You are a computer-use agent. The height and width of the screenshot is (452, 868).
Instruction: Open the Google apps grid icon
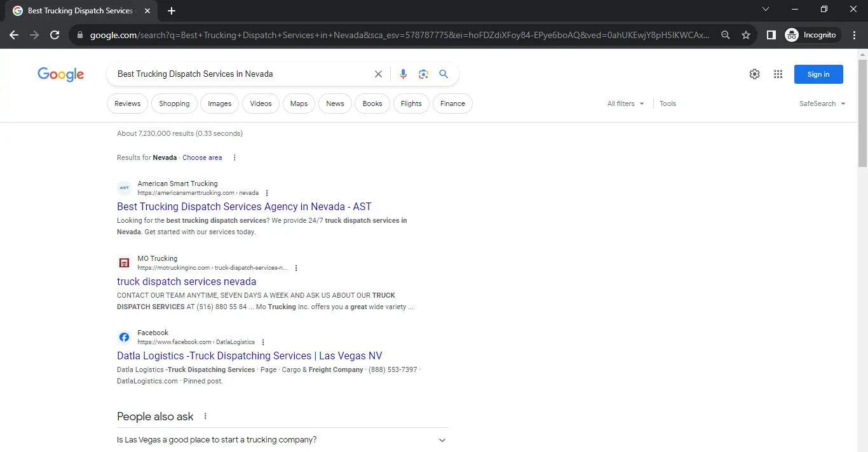click(778, 74)
